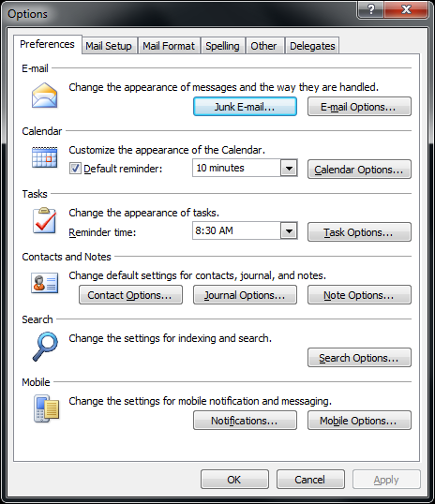The image size is (435, 504).
Task: Open Junk E-mail settings
Action: pos(245,107)
